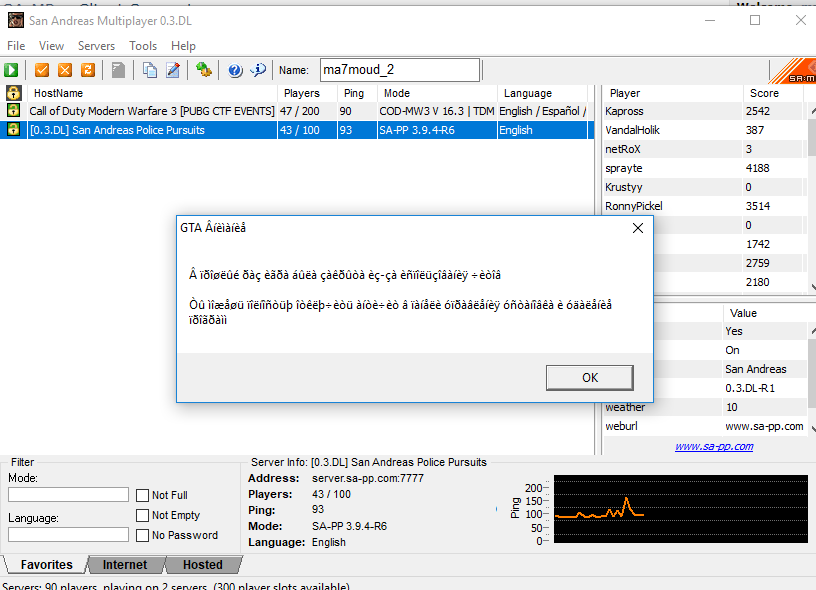Open the www.sa-pp.com hyperlink
816x590 pixels.
click(714, 446)
